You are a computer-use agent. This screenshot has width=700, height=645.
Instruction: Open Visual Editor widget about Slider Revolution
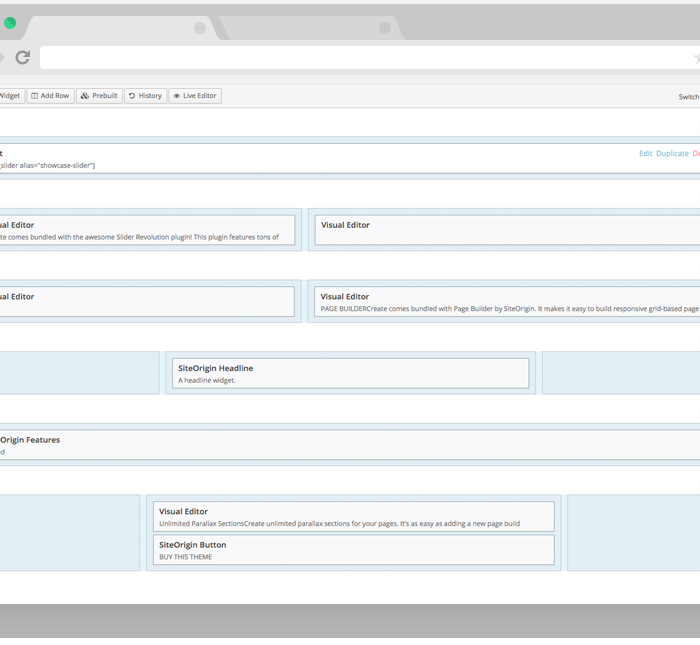(147, 230)
